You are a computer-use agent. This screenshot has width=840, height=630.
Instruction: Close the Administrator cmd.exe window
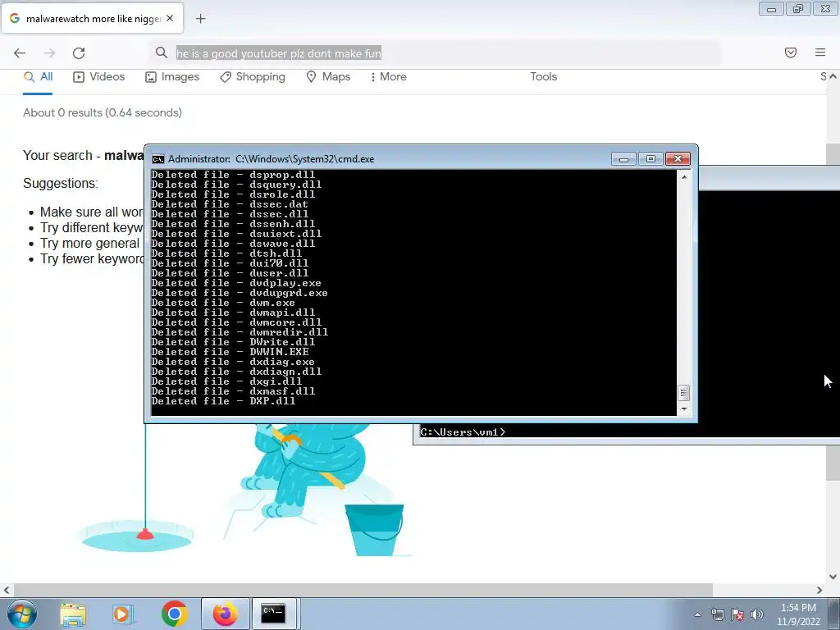point(678,159)
